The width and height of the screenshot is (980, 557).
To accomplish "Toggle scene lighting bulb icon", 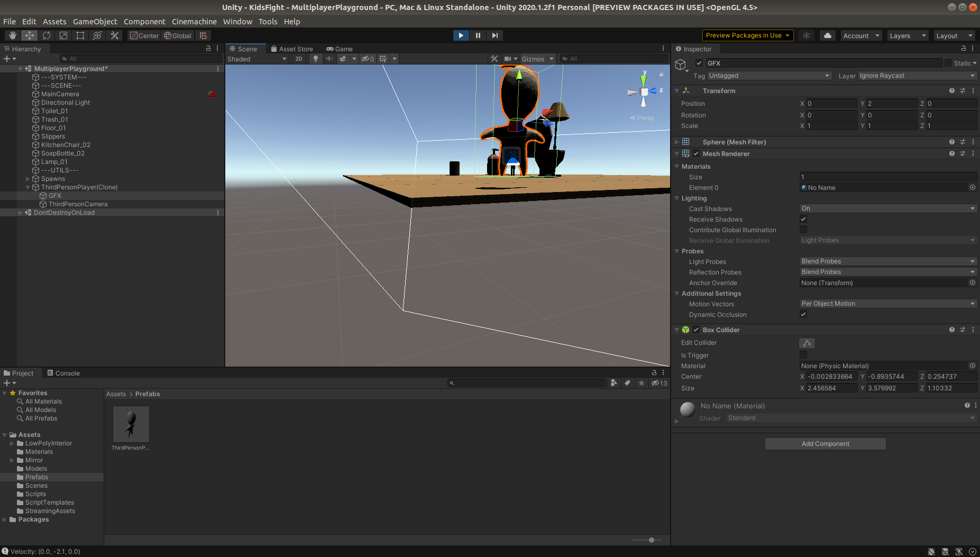I will click(x=316, y=59).
